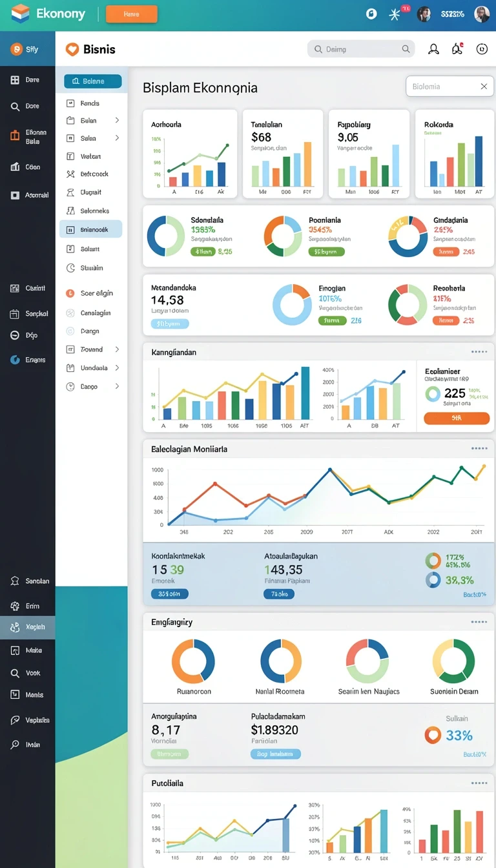Expand the Uondaala menu chevron

tap(117, 367)
